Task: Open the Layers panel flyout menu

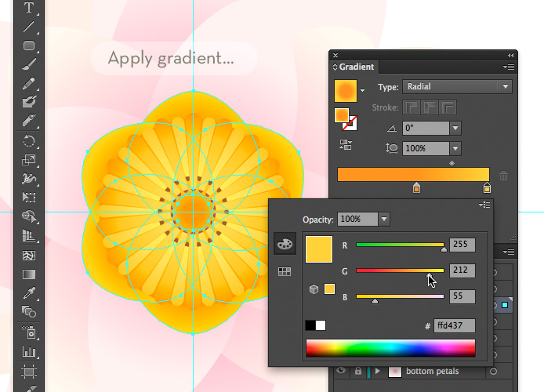Action: coord(509,252)
